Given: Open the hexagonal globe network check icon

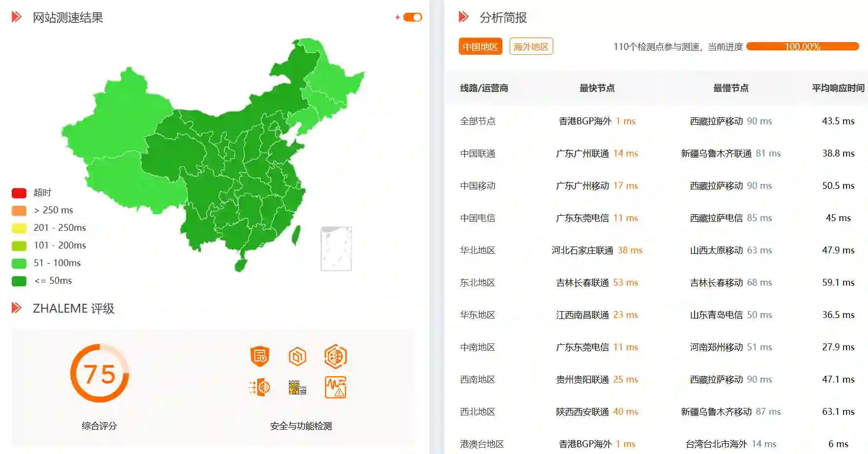Looking at the screenshot, I should [x=336, y=356].
